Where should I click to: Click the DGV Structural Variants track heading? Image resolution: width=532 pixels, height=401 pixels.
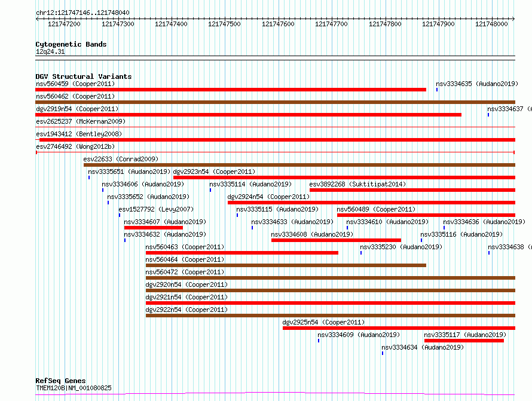pyautogui.click(x=84, y=76)
